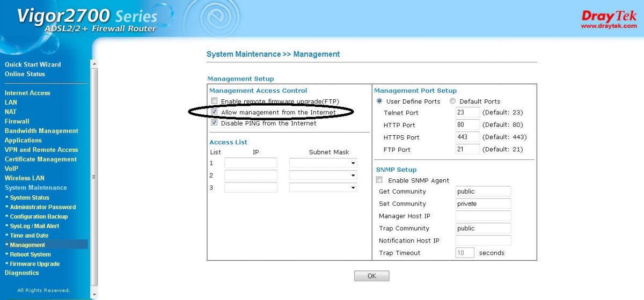Select User Define Ports radio

pyautogui.click(x=379, y=101)
